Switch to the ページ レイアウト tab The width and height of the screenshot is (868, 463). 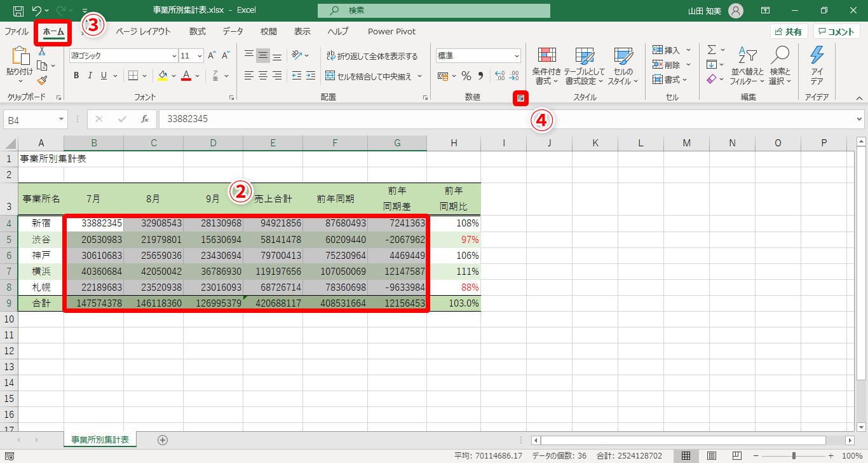[143, 31]
